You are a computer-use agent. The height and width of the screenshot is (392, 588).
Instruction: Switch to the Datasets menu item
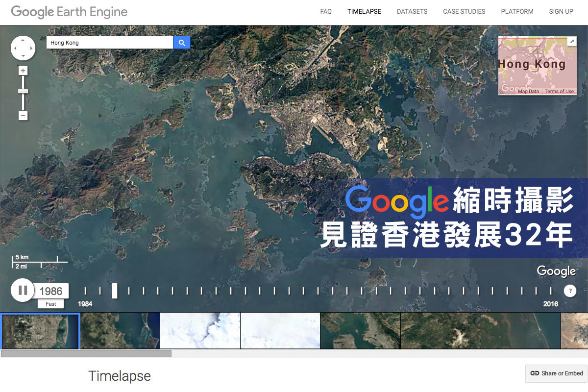click(x=412, y=12)
